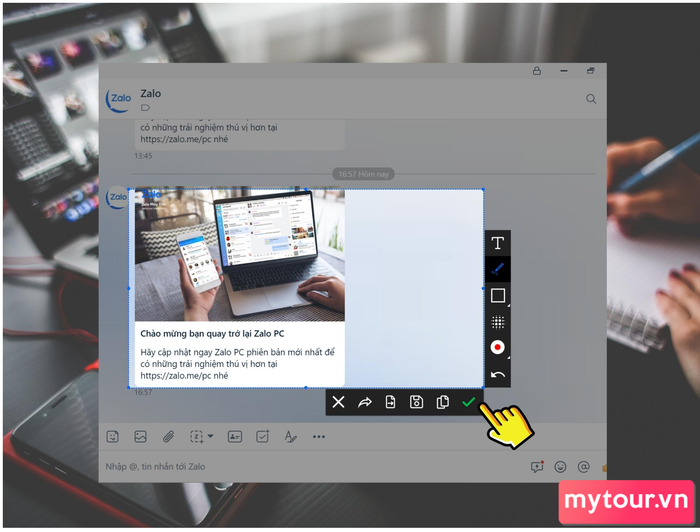Viewport: 700px width, 532px height.
Task: Confirm capture with green checkmark
Action: pos(468,402)
